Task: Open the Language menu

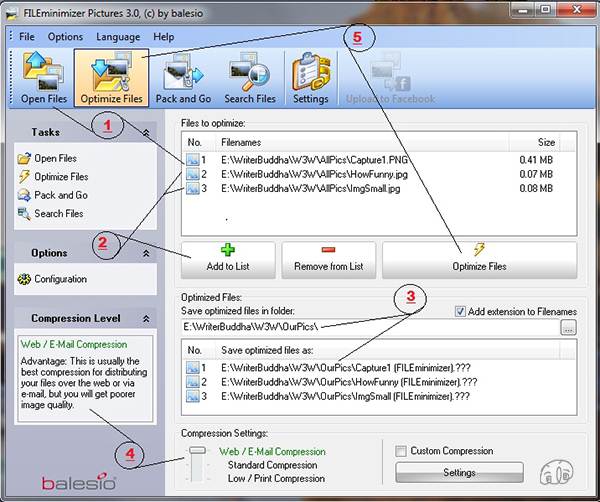Action: 118,37
